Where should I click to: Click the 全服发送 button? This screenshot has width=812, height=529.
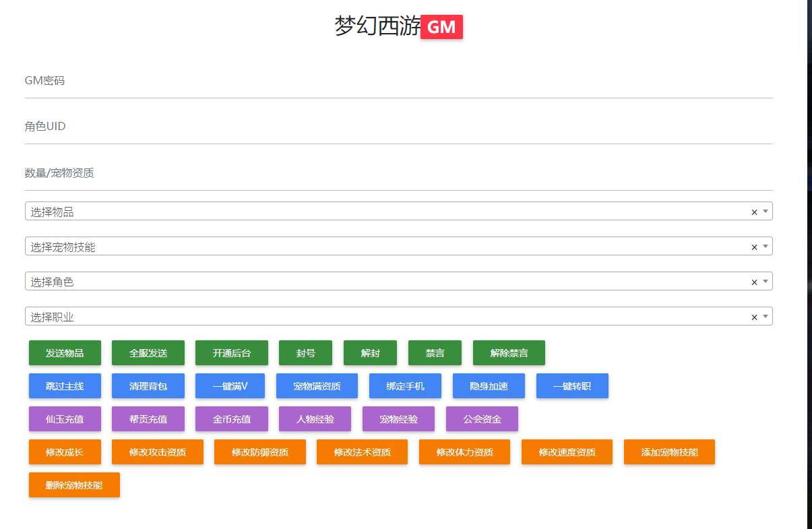pos(148,353)
